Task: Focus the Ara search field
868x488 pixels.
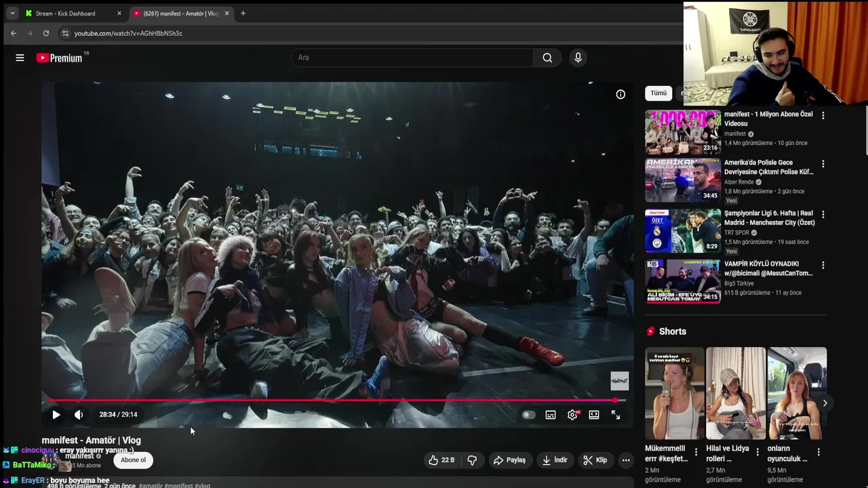Action: [x=412, y=58]
